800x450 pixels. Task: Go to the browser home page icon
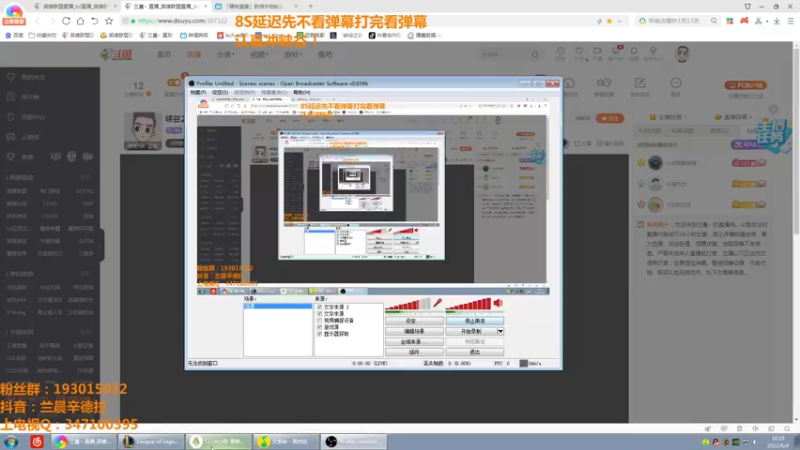pyautogui.click(x=80, y=21)
